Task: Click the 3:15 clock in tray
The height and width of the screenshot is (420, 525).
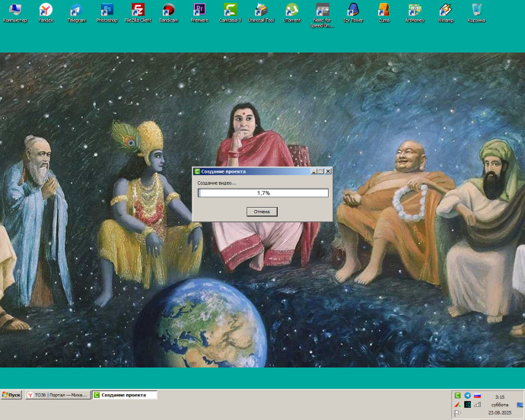Action: (x=500, y=397)
